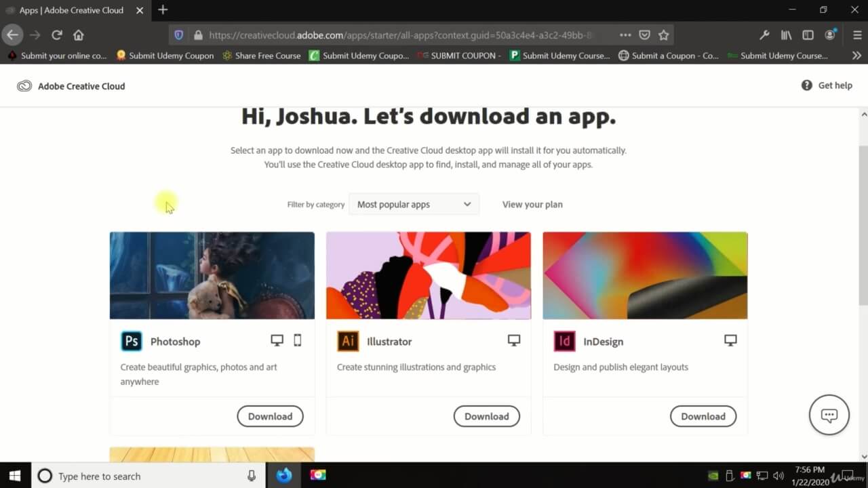Viewport: 868px width, 488px height.
Task: Open Submit your online co... bookmark
Action: pos(58,56)
